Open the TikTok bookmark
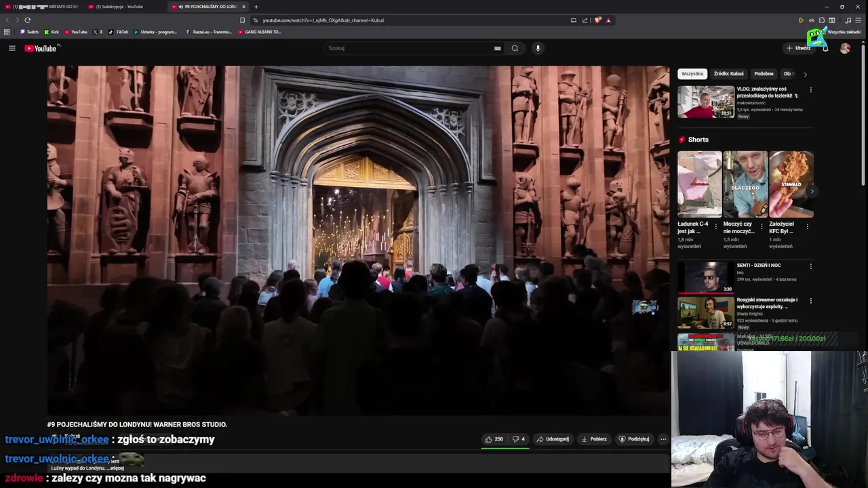 pos(118,32)
